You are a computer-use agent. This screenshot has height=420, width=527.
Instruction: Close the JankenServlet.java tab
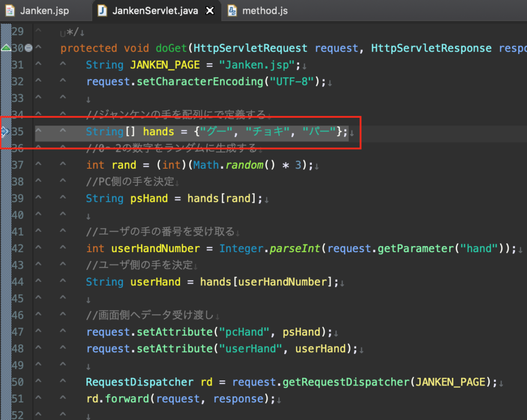[210, 11]
